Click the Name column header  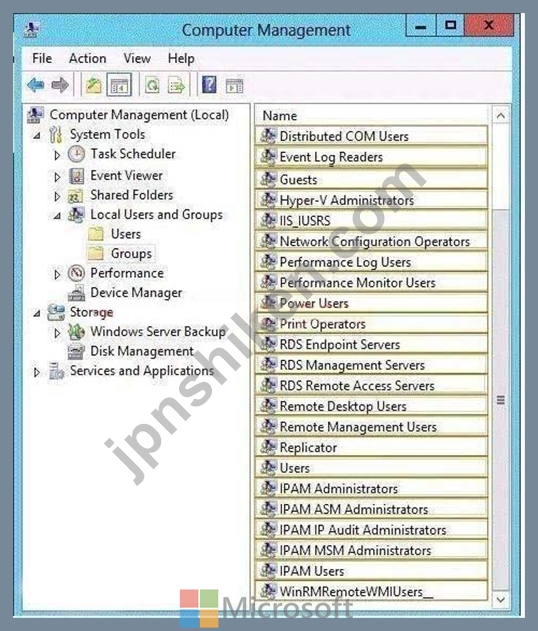pos(373,116)
